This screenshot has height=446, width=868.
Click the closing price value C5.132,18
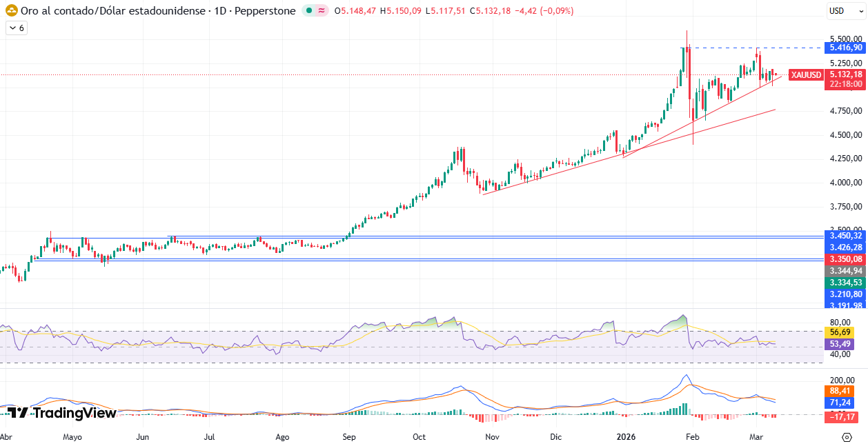(487, 11)
